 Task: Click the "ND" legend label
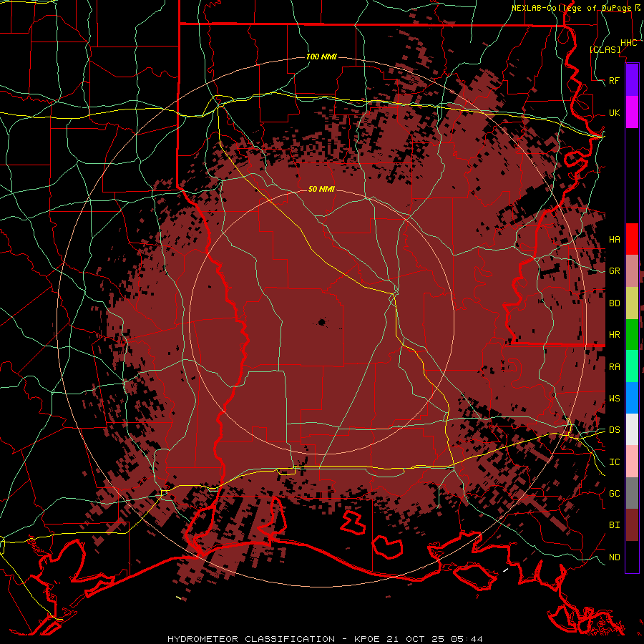pyautogui.click(x=614, y=557)
